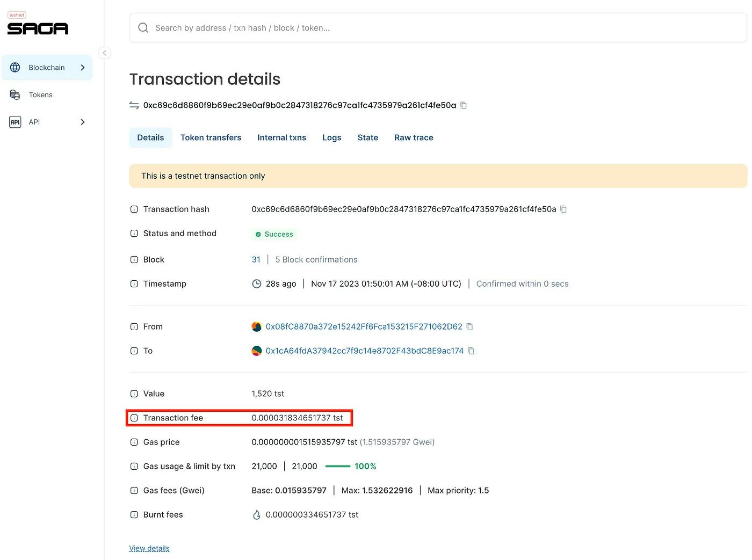This screenshot has height=560, width=752.
Task: Click the testnet transaction only banner
Action: point(438,176)
